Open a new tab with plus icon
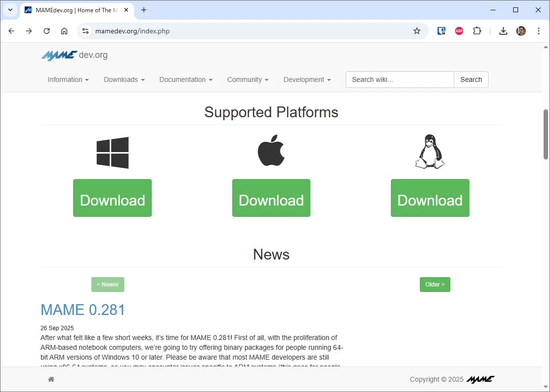Image resolution: width=550 pixels, height=392 pixels. (x=144, y=10)
